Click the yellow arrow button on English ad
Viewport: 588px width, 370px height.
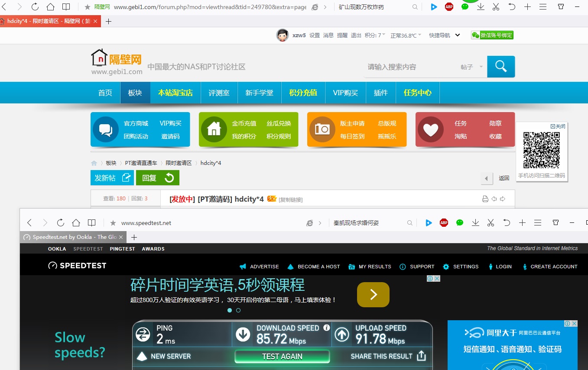click(373, 295)
